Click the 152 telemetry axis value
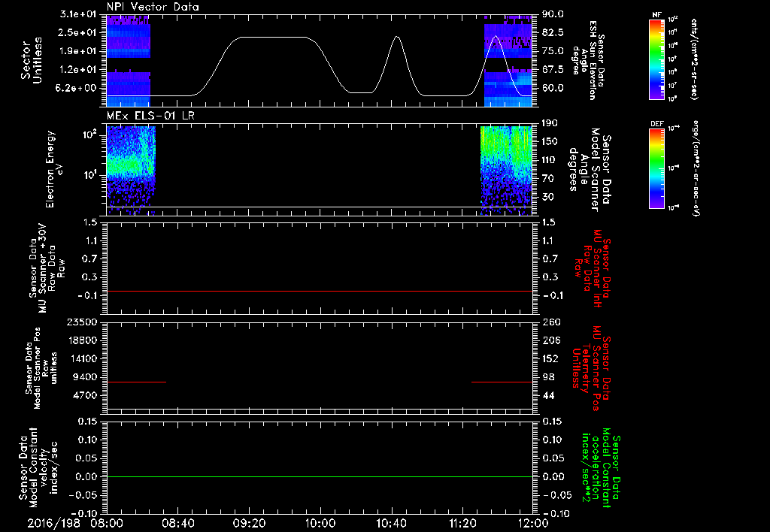This screenshot has width=770, height=532. pos(550,358)
